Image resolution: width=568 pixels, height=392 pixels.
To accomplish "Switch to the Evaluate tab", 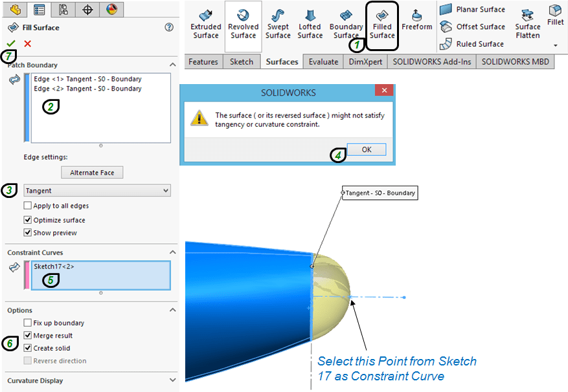I will [x=323, y=61].
